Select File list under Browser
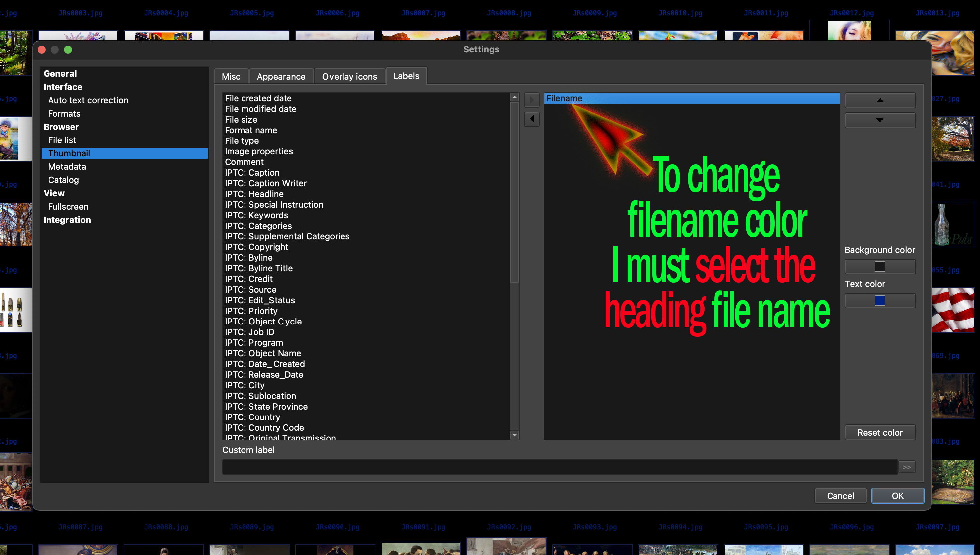This screenshot has width=980, height=555. 62,140
